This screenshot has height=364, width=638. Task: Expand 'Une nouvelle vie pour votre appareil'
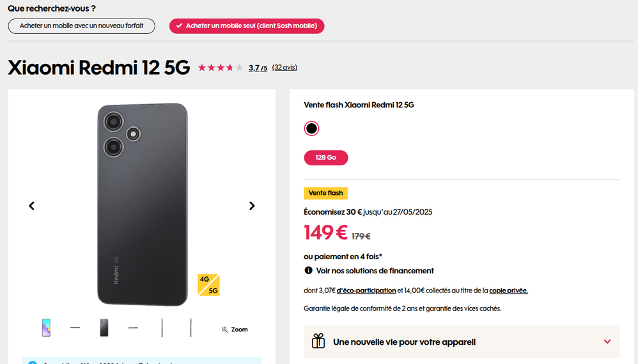(x=404, y=342)
